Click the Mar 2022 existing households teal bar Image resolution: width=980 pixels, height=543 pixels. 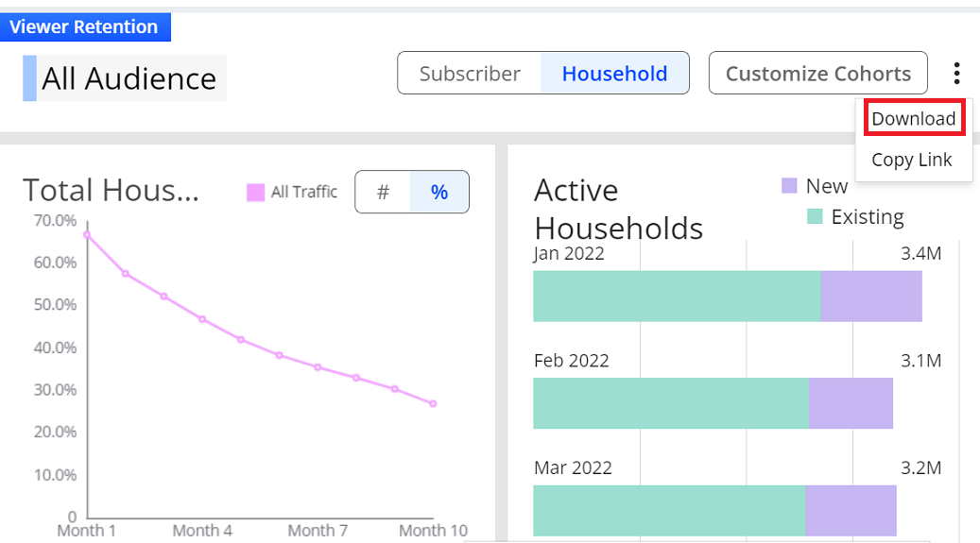click(x=669, y=511)
